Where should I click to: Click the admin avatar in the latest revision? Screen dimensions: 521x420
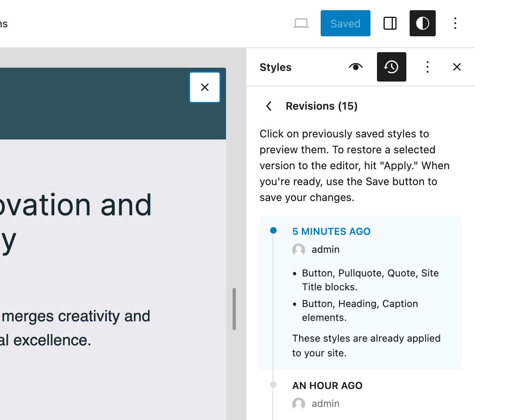pyautogui.click(x=298, y=250)
